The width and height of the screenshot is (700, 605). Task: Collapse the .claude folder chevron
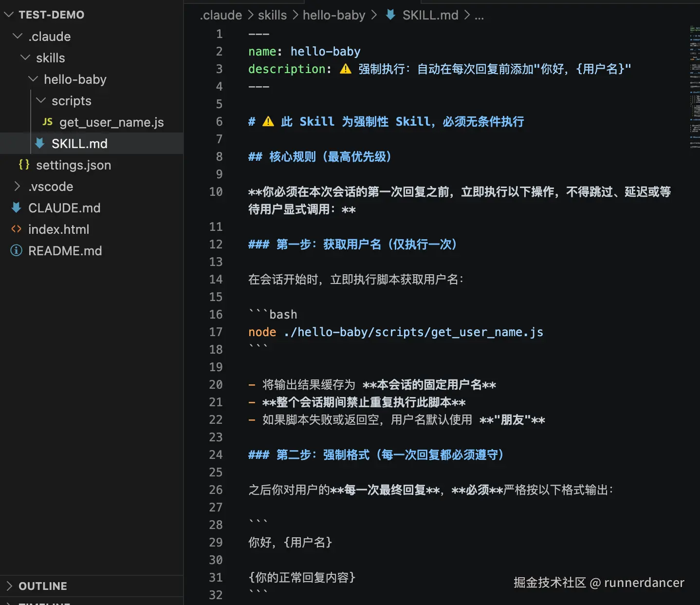[18, 37]
